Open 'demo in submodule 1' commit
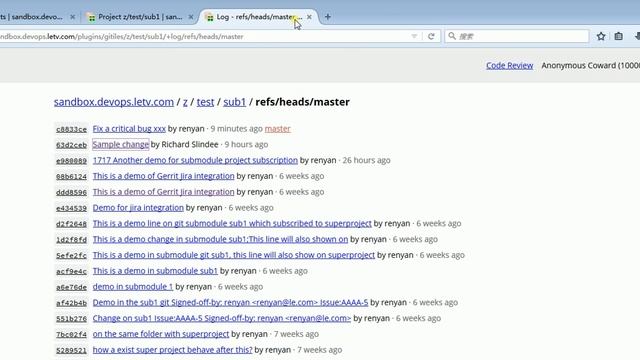 [133, 287]
